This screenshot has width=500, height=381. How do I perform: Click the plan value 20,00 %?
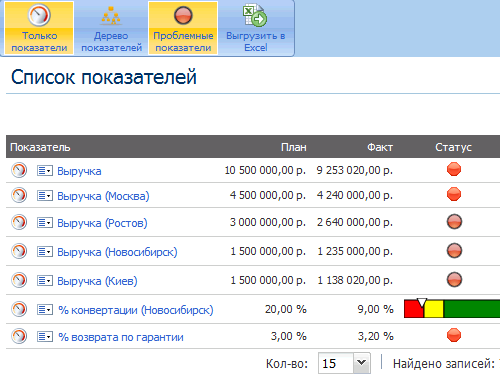coord(286,309)
